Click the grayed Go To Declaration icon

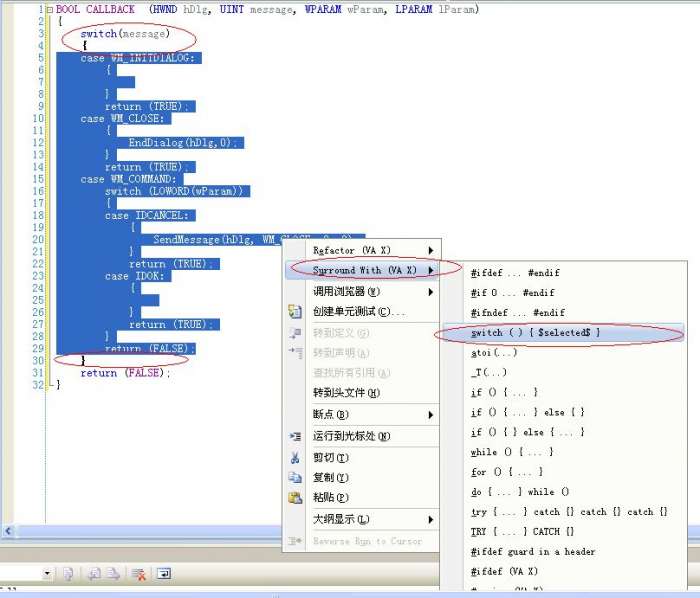point(295,353)
